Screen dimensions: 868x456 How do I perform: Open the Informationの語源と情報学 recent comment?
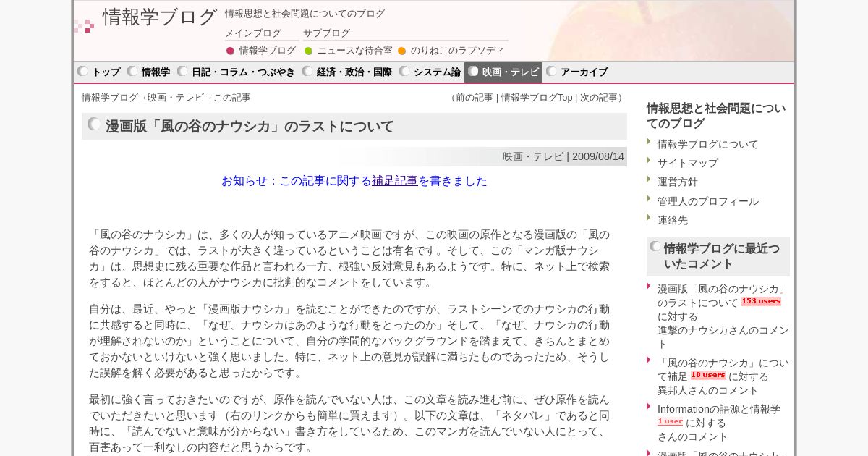pyautogui.click(x=719, y=409)
